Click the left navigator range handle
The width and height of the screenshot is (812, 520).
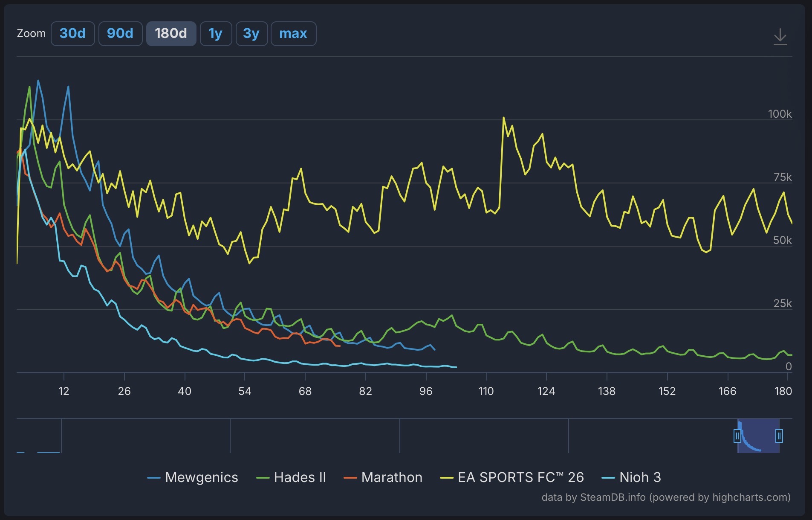pyautogui.click(x=737, y=436)
